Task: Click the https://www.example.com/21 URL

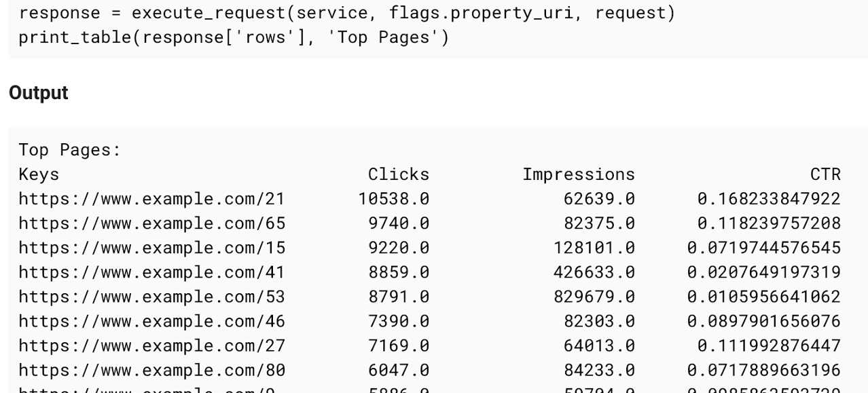Action: [x=151, y=199]
